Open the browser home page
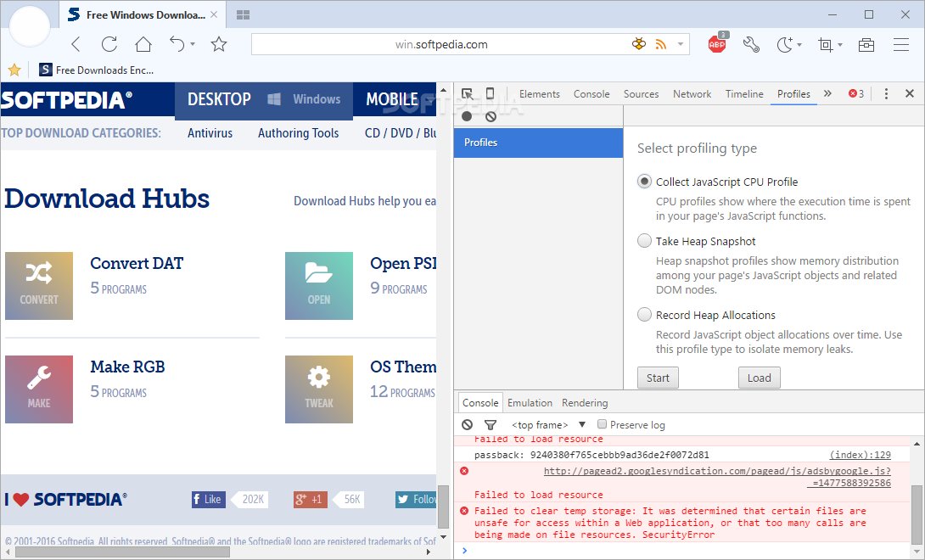 (x=143, y=44)
